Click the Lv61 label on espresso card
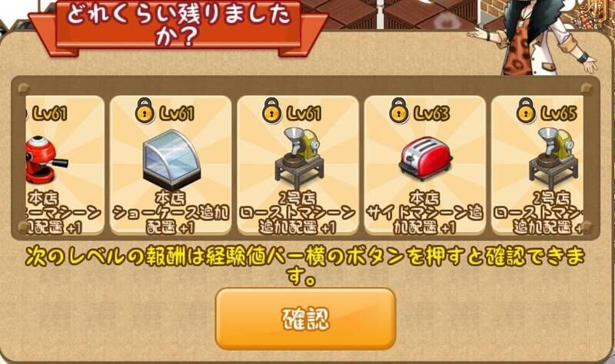The image size is (615, 364). click(50, 114)
